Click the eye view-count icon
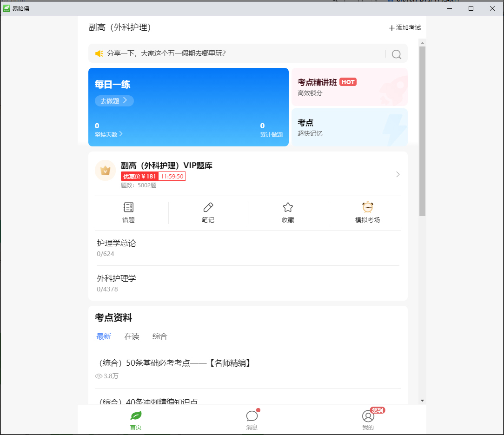 tap(99, 376)
